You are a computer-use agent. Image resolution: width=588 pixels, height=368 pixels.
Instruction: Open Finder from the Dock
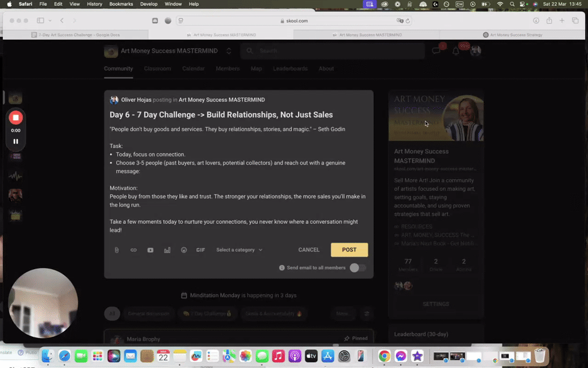48,355
